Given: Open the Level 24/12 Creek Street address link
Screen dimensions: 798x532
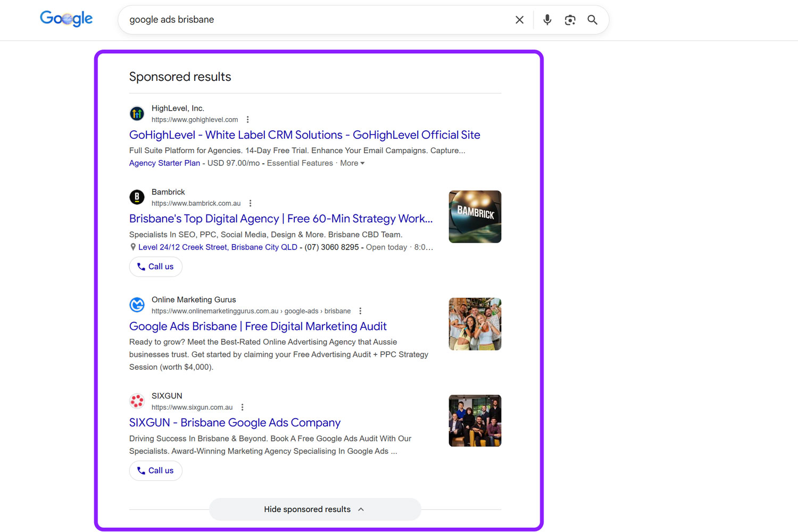Looking at the screenshot, I should coord(218,247).
